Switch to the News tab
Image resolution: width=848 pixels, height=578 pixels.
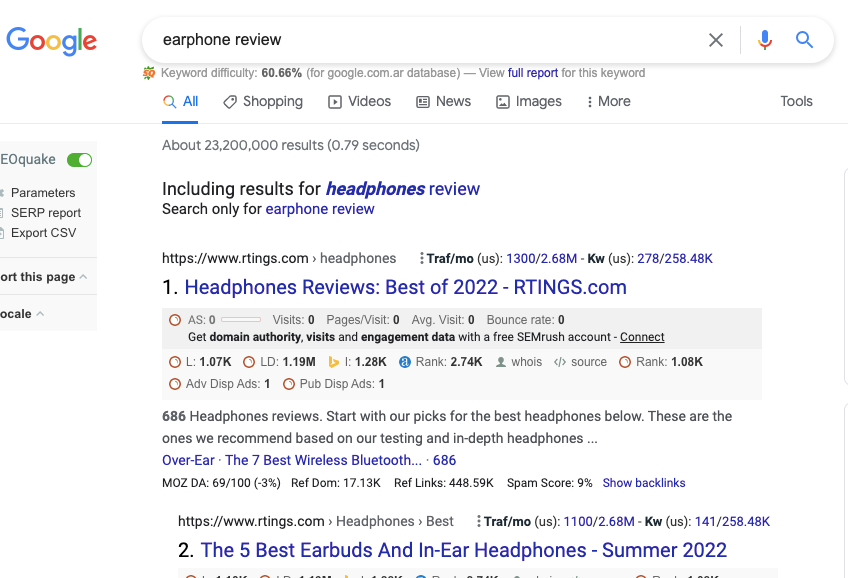[443, 101]
